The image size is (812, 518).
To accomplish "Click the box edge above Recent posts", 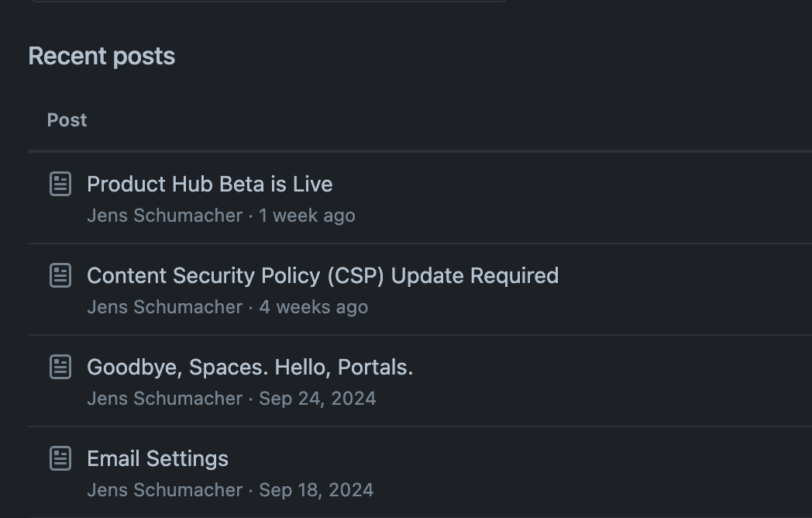I will pyautogui.click(x=267, y=1).
